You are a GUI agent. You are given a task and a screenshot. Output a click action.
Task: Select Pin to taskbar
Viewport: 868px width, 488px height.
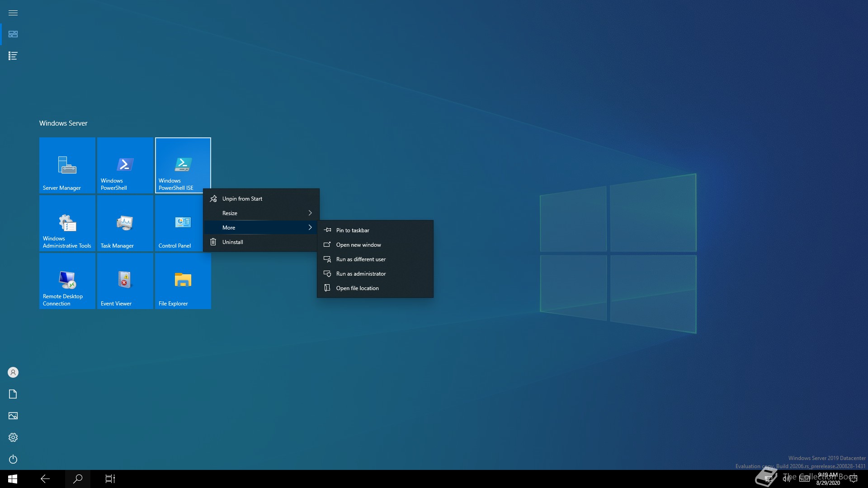375,230
